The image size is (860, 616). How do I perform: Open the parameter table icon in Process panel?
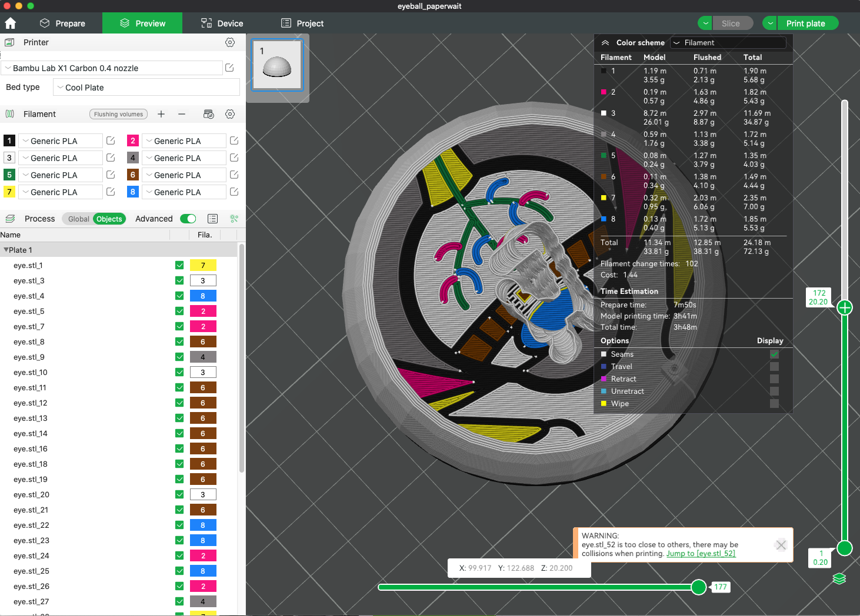(212, 218)
